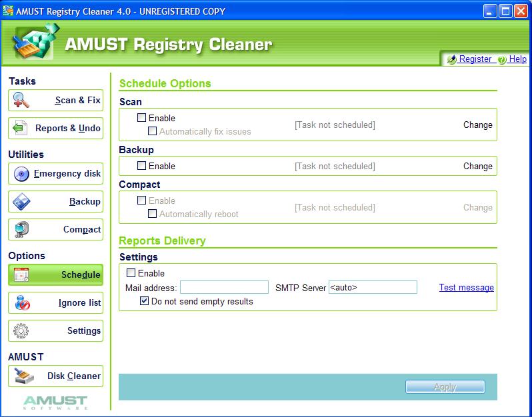The height and width of the screenshot is (417, 532).
Task: Click the Scan & Fix magnifier icon
Action: coord(21,101)
